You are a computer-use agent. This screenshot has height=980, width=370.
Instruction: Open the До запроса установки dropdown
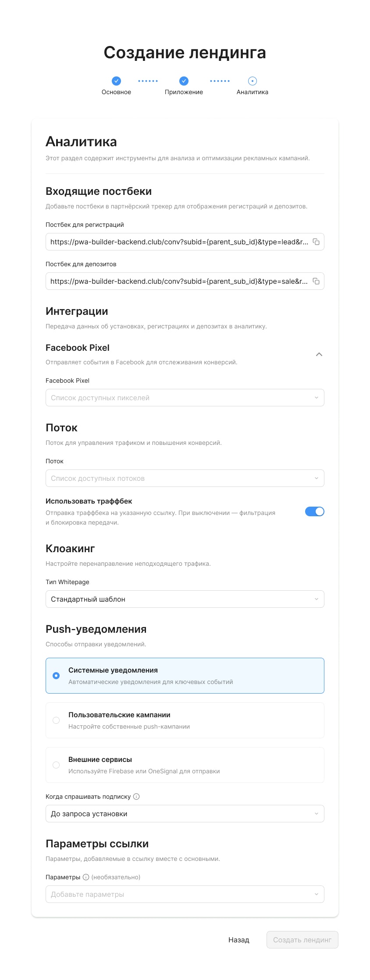click(185, 813)
